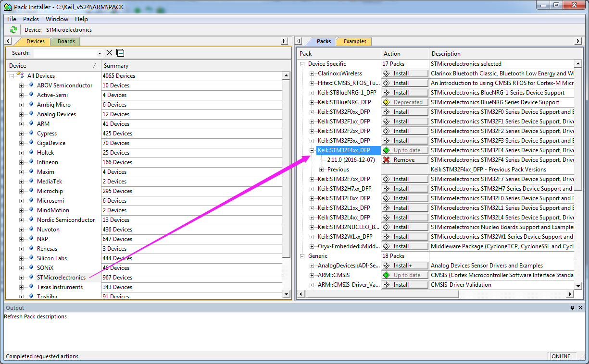589x364 pixels.
Task: Switch to the Boards tab
Action: pyautogui.click(x=66, y=41)
